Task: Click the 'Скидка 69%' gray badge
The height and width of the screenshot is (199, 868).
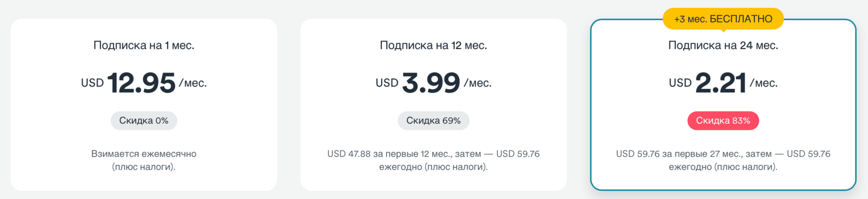Action: 433,120
